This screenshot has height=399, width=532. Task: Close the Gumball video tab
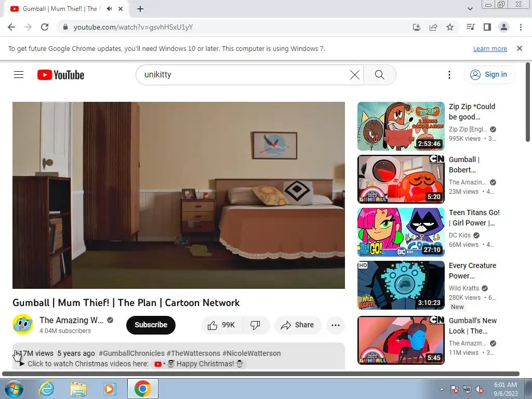point(121,9)
